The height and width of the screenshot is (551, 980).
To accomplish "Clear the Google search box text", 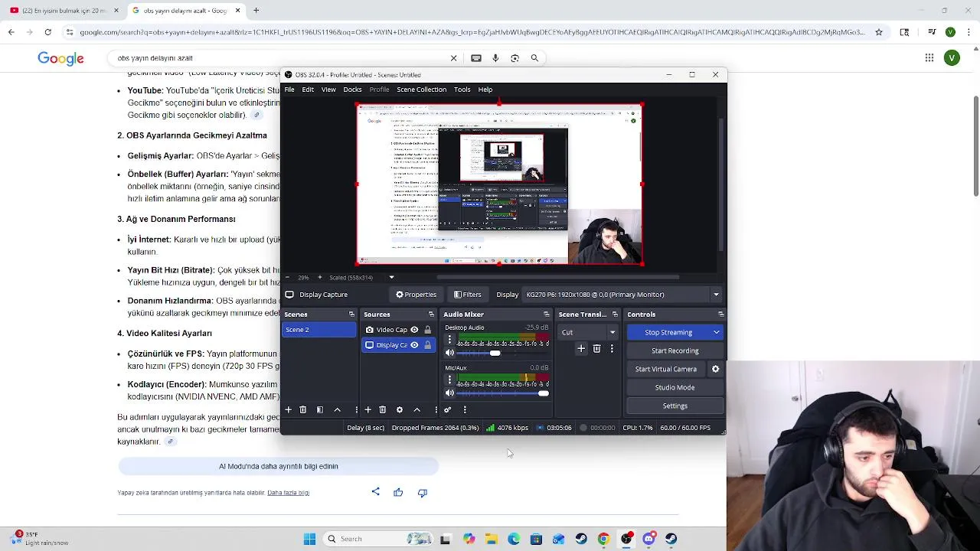I will [x=453, y=58].
